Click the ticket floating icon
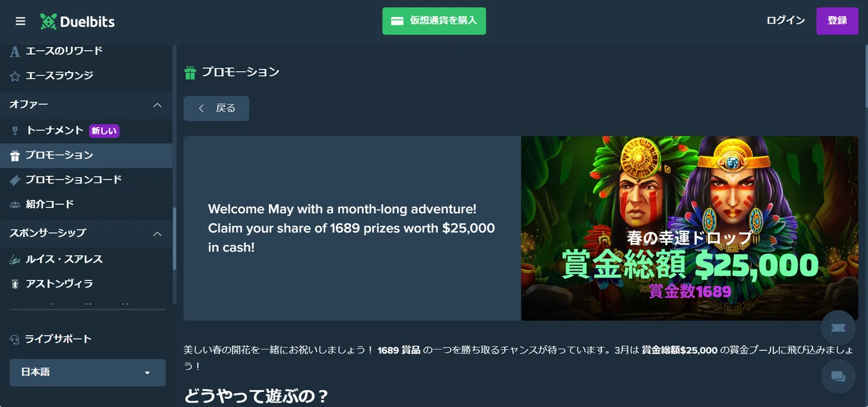The width and height of the screenshot is (868, 407). [838, 328]
